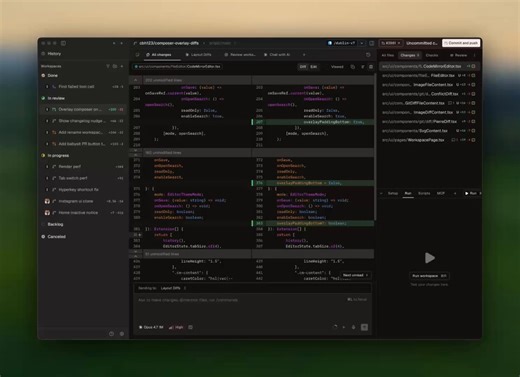
Task: Copy file path icon in the diff header
Action: pyautogui.click(x=353, y=67)
